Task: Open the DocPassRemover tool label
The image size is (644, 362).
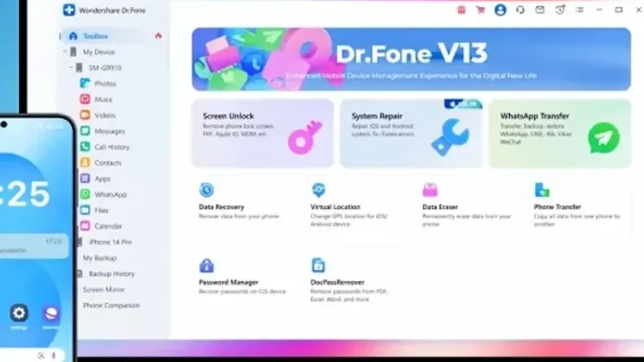Action: (337, 282)
